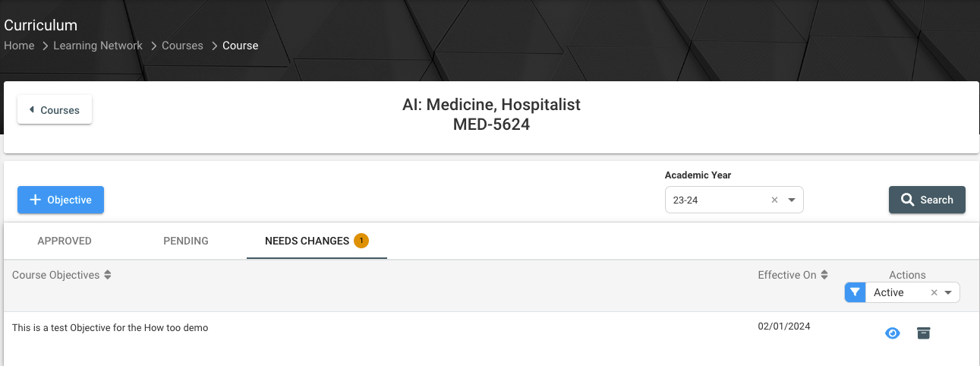Viewport: 980px width, 366px height.
Task: Switch to the Pending tab
Action: 186,241
